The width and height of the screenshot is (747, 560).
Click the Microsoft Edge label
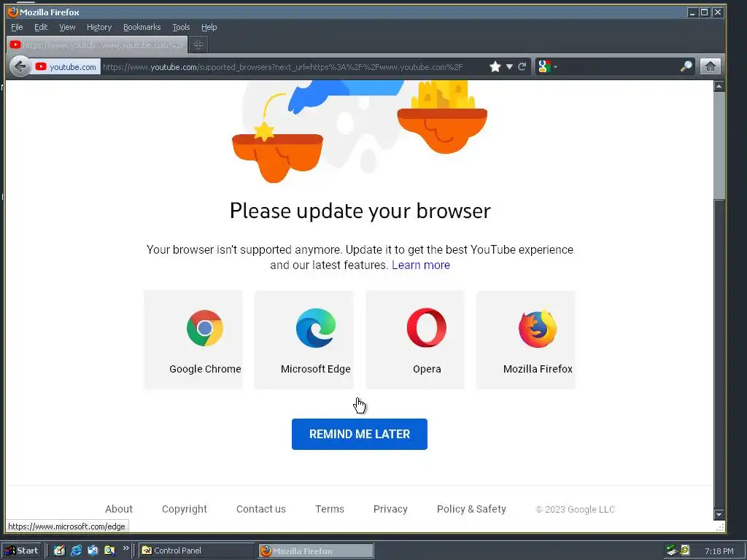pos(315,369)
